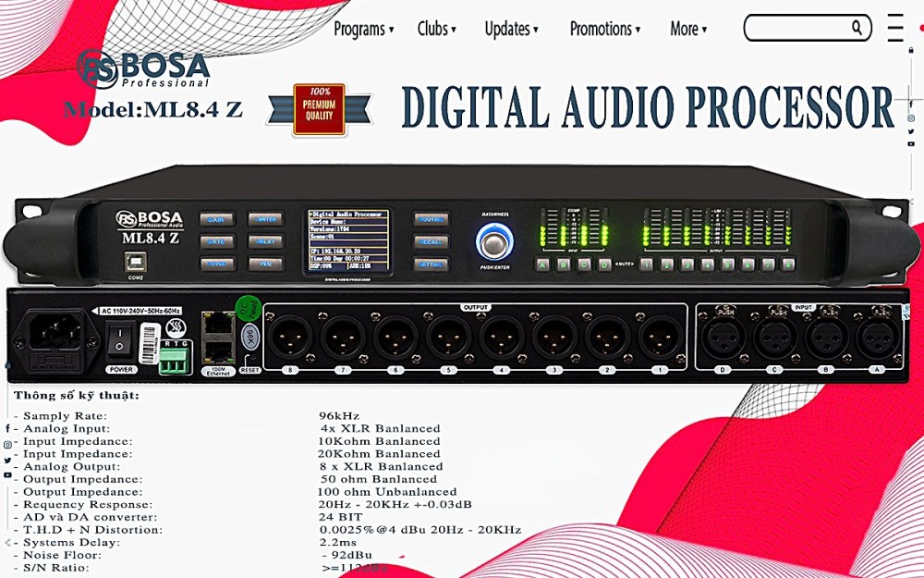The width and height of the screenshot is (924, 578).
Task: Click the "Analog Output:" label
Action: click(x=71, y=466)
